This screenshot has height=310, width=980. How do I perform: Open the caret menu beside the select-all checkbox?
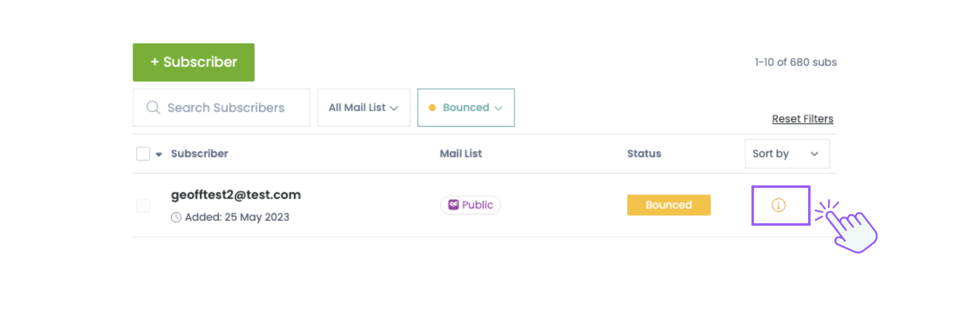(159, 154)
